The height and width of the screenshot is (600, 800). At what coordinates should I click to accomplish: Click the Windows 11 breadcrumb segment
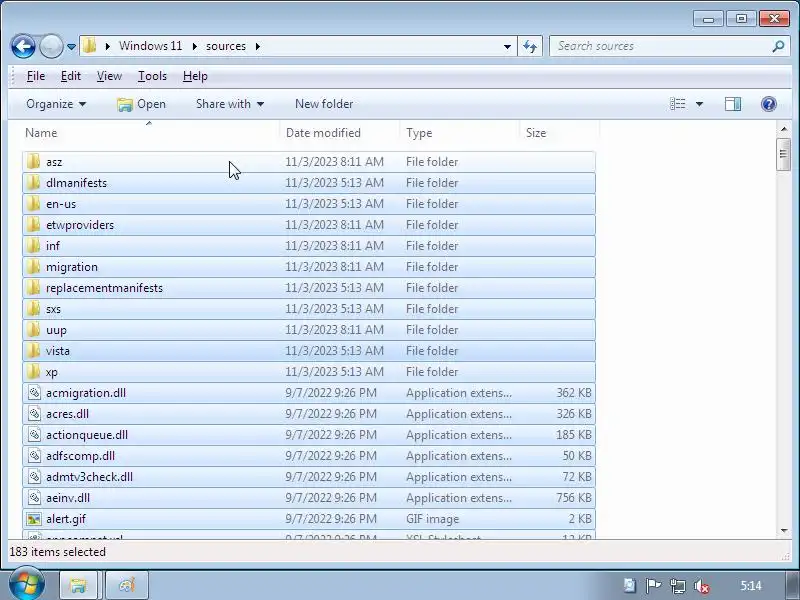[x=150, y=46]
